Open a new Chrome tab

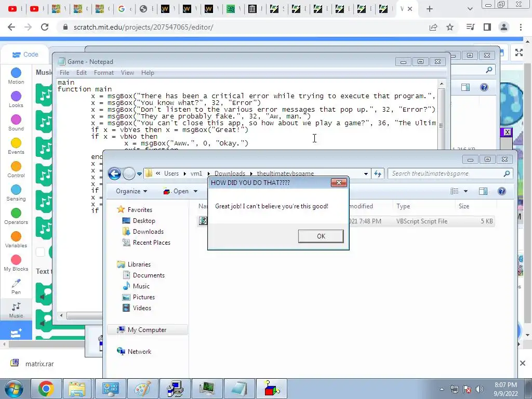tap(430, 9)
